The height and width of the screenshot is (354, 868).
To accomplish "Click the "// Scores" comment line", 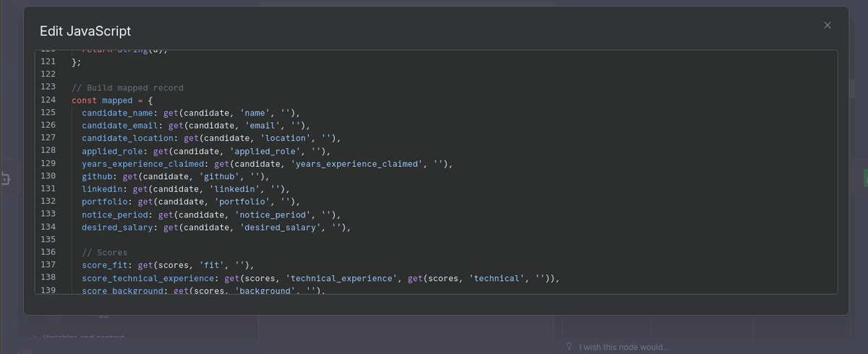I will pyautogui.click(x=104, y=253).
